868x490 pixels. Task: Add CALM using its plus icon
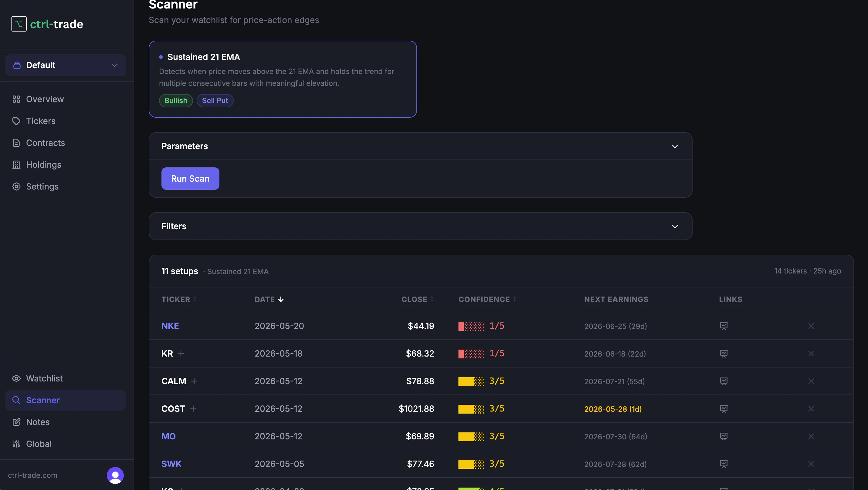[x=194, y=381]
